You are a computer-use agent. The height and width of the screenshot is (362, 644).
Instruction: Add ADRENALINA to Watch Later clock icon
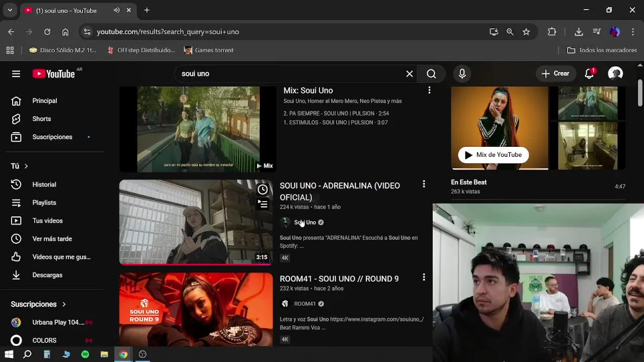tap(263, 190)
